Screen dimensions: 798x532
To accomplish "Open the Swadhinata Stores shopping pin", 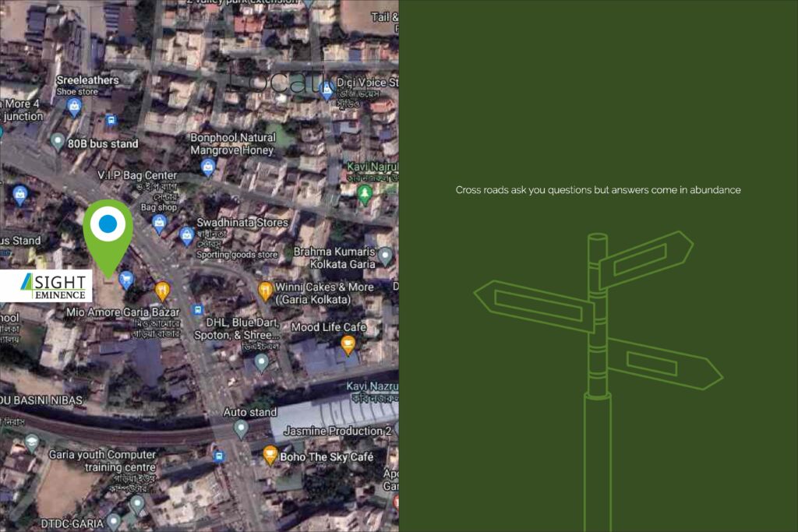I will pos(187,234).
